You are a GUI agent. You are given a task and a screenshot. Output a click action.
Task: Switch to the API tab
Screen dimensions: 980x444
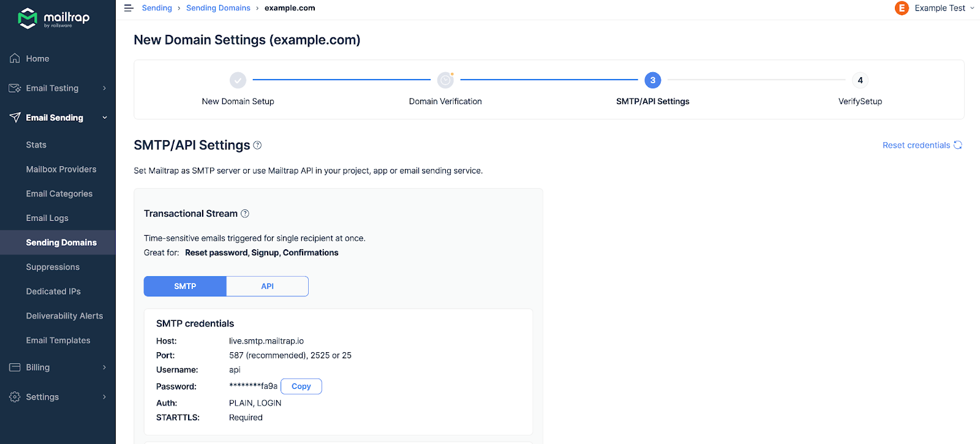point(267,286)
